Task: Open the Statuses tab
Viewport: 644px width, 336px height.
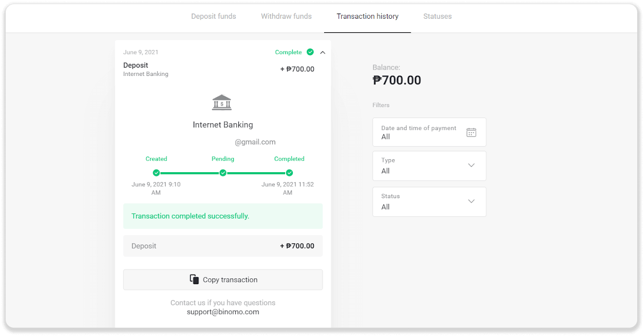Action: click(x=437, y=16)
